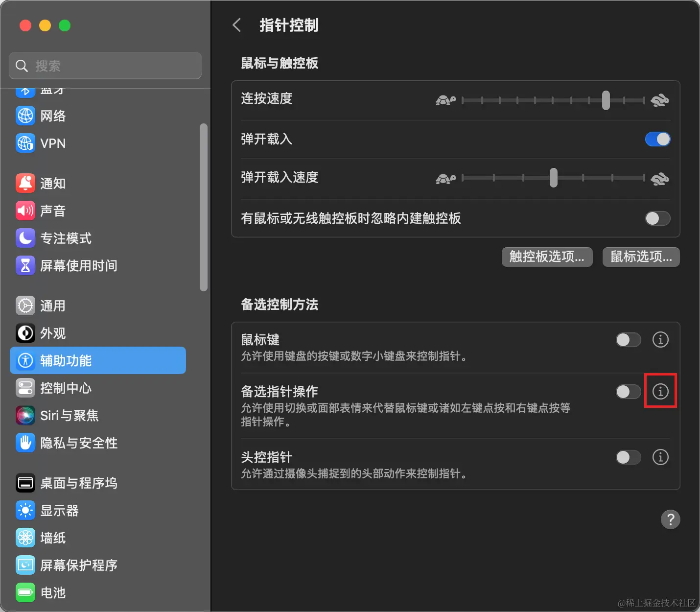Click the 墙纸 flower icon
This screenshot has width=700, height=612.
(x=25, y=538)
